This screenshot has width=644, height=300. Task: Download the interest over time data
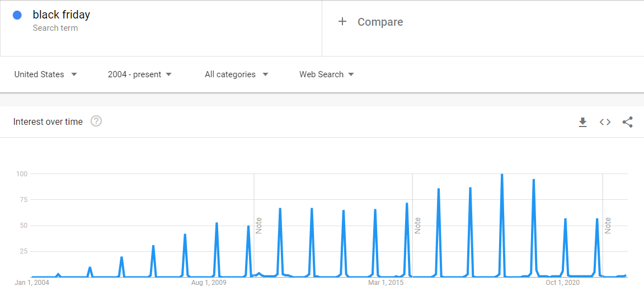(582, 122)
